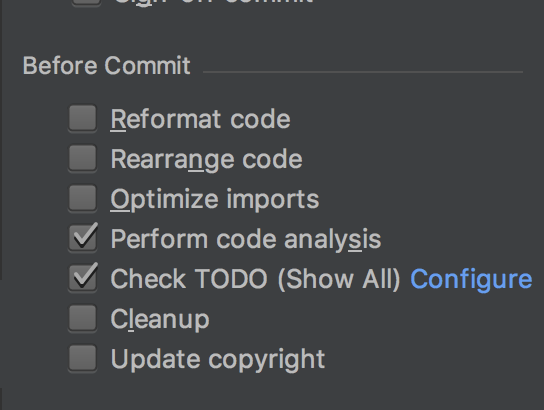Image resolution: width=544 pixels, height=410 pixels.
Task: Click the 'Update copyright' label text
Action: (218, 359)
